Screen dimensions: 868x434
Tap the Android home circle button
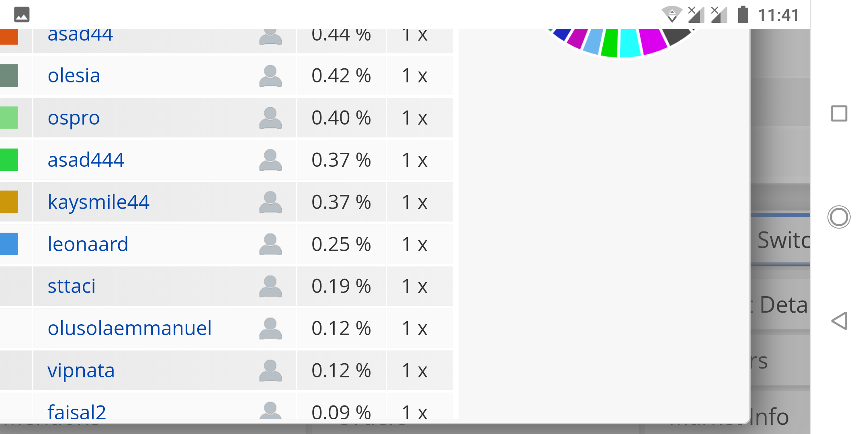(x=839, y=217)
